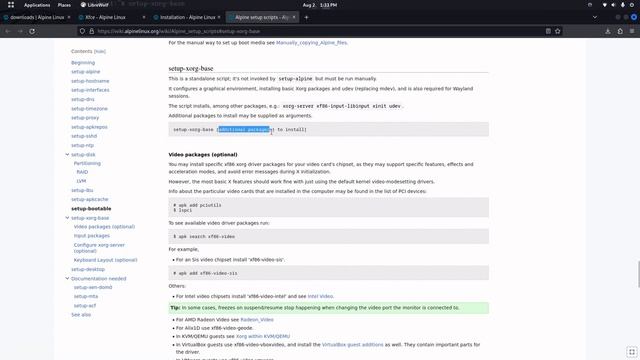
Task: Click the fullscreen toggle icon bottom right
Action: click(x=631, y=352)
